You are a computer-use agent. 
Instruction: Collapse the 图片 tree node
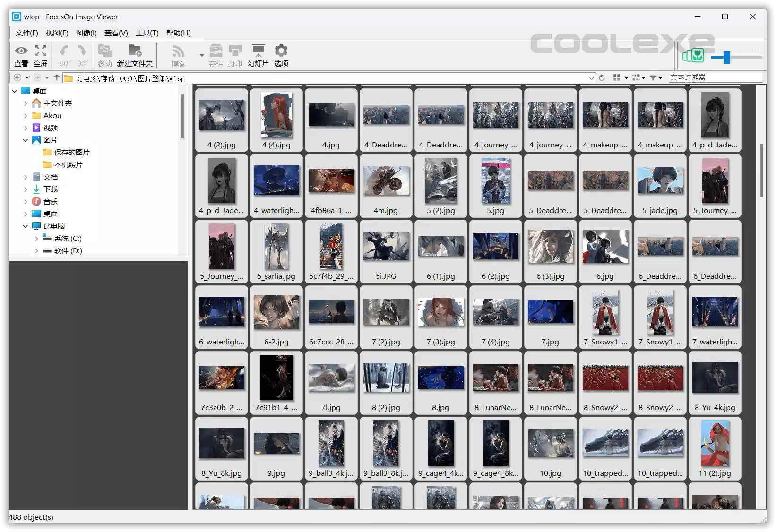coord(26,140)
